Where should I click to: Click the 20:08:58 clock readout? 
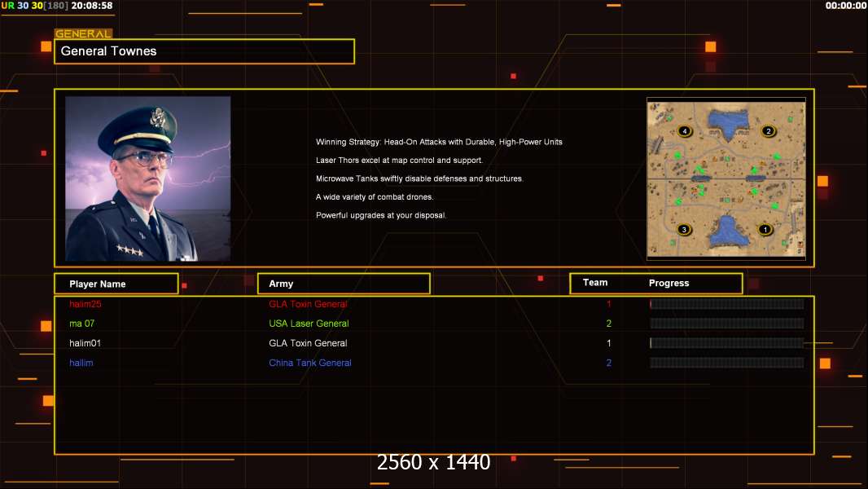(92, 6)
